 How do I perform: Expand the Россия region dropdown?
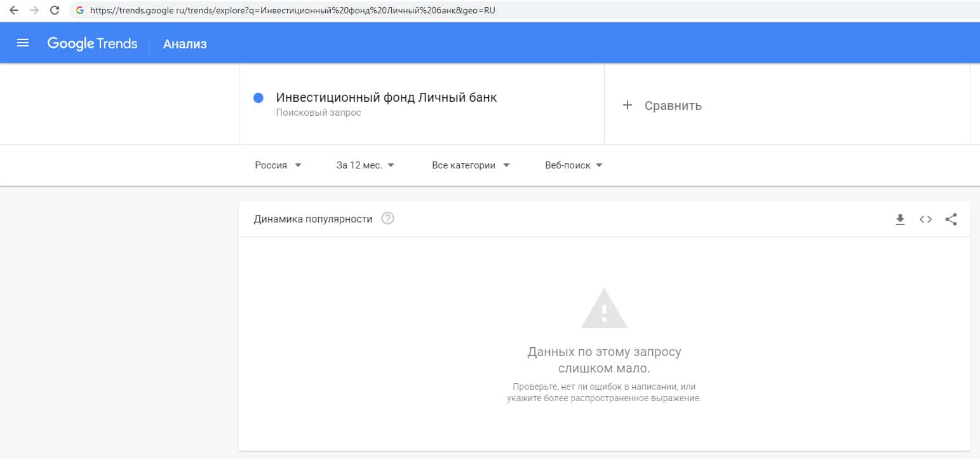tap(278, 165)
